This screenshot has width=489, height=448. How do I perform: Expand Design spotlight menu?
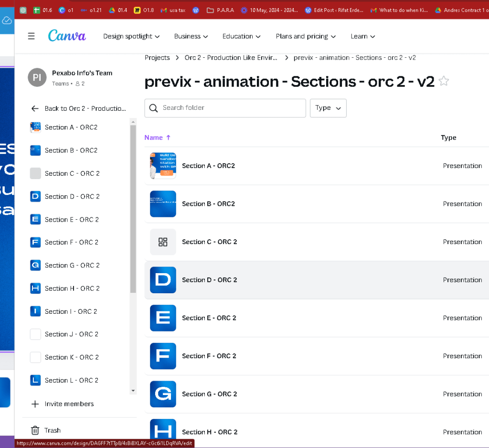pos(131,36)
